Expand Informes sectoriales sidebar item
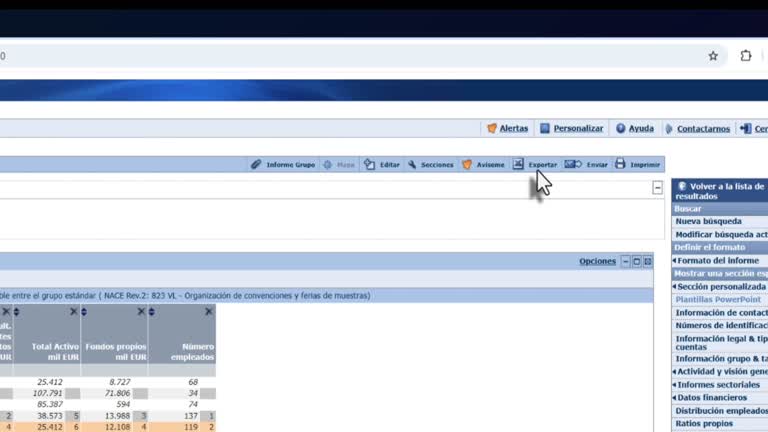Viewport: 768px width, 432px height. click(717, 385)
